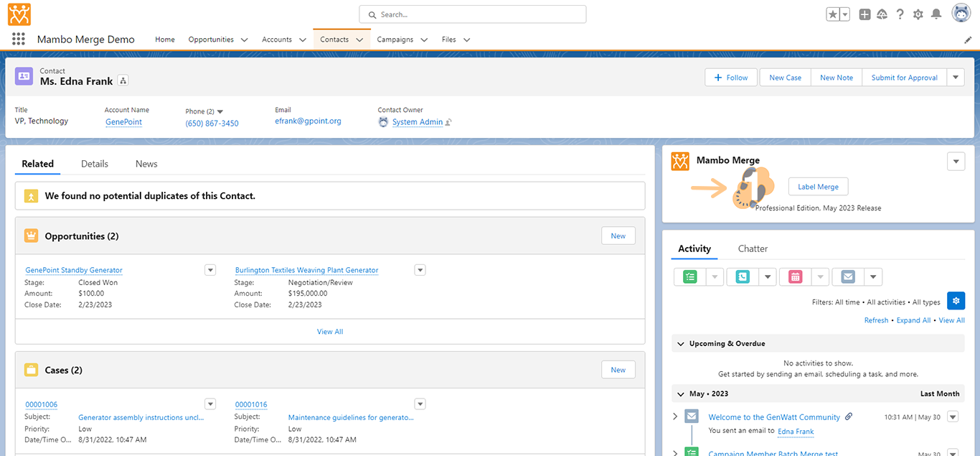Click in the global search field

[x=473, y=14]
